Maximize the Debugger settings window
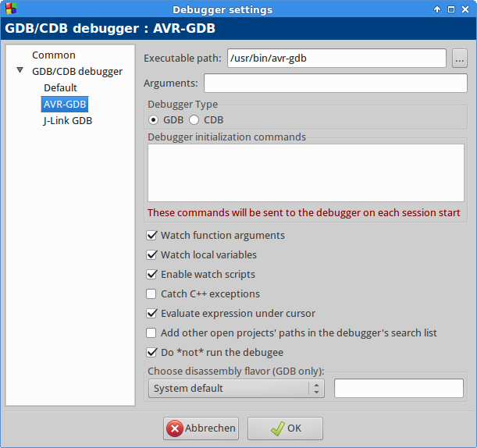The image size is (477, 448). [x=451, y=9]
